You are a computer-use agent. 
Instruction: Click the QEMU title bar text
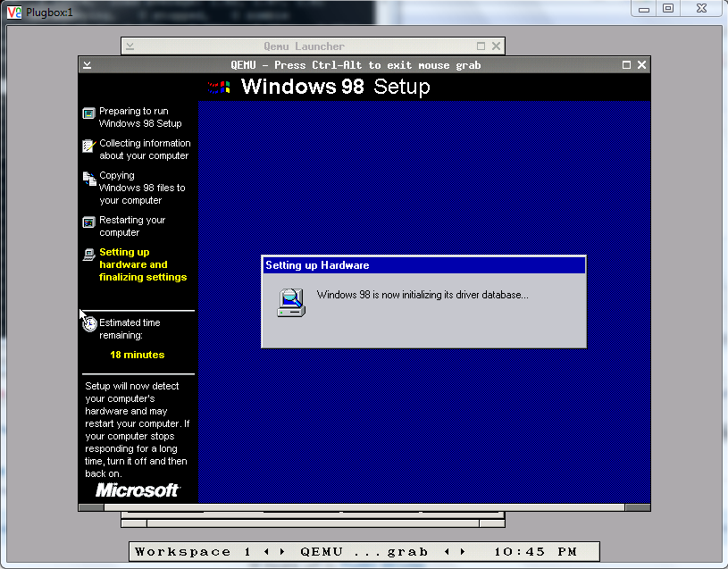[x=356, y=65]
